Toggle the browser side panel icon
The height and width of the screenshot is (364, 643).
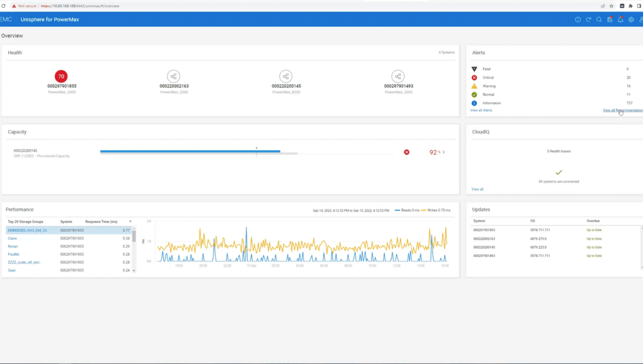[639, 6]
